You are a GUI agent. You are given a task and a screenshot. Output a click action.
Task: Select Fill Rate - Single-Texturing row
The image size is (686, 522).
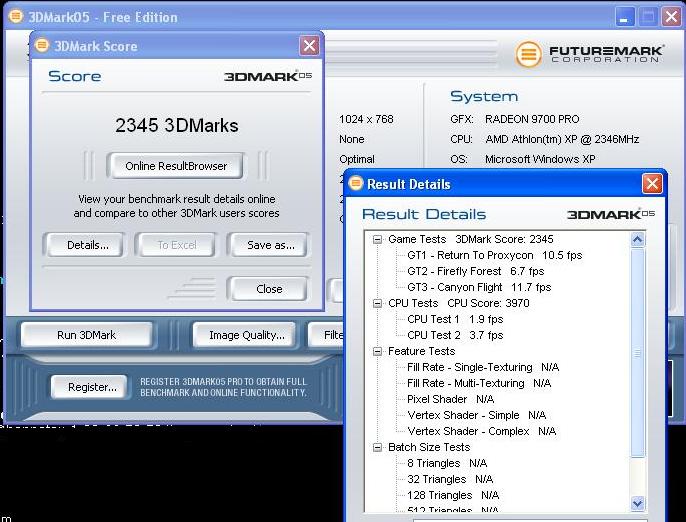[x=483, y=367]
